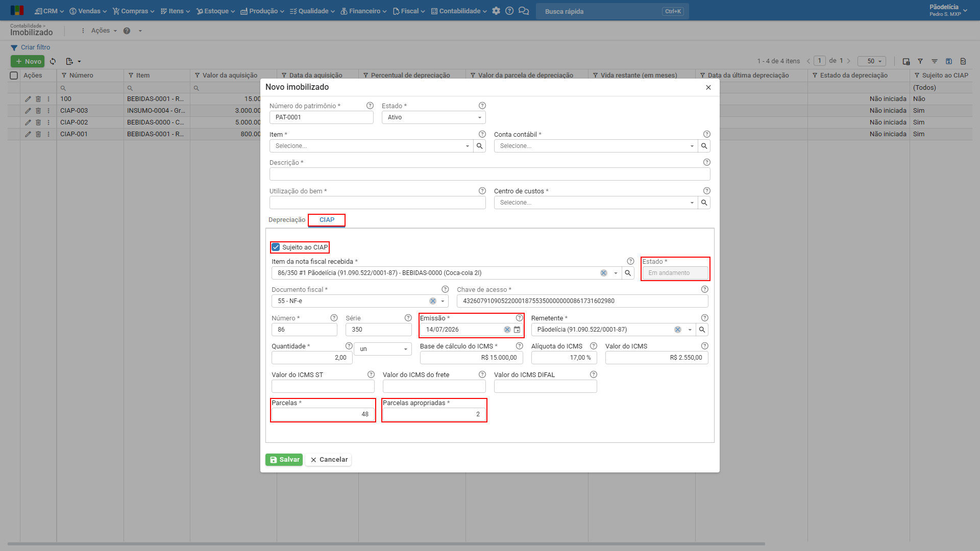The height and width of the screenshot is (551, 980).
Task: Open the settings gear in top bar
Action: pyautogui.click(x=496, y=11)
